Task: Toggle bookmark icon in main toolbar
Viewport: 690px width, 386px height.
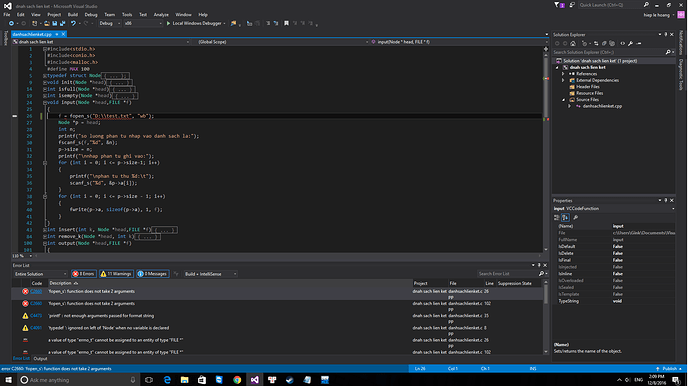Action: point(286,23)
